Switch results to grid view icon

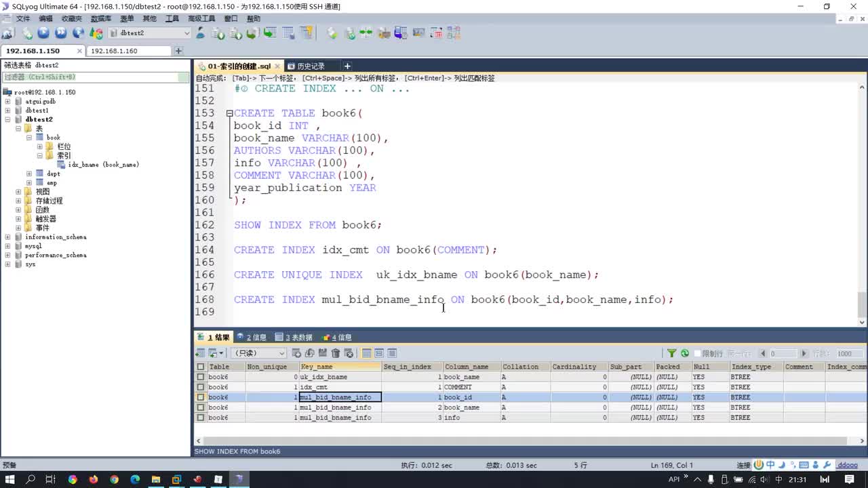click(366, 353)
